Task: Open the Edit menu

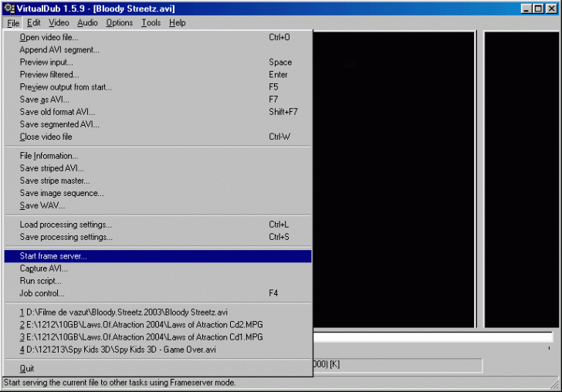Action: (34, 23)
